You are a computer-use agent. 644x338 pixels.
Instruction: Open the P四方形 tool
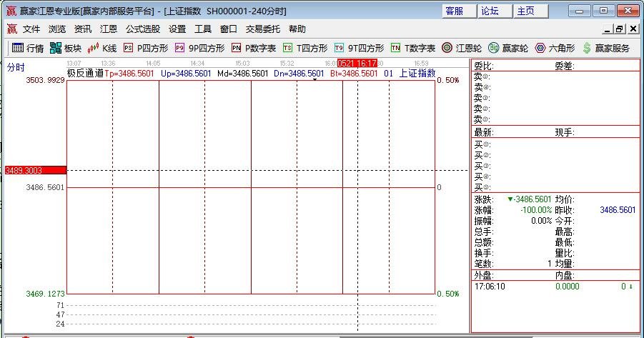pos(146,48)
